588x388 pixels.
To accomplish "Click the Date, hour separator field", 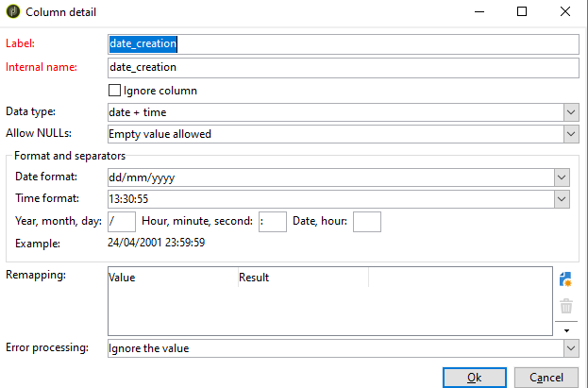I will pyautogui.click(x=366, y=221).
